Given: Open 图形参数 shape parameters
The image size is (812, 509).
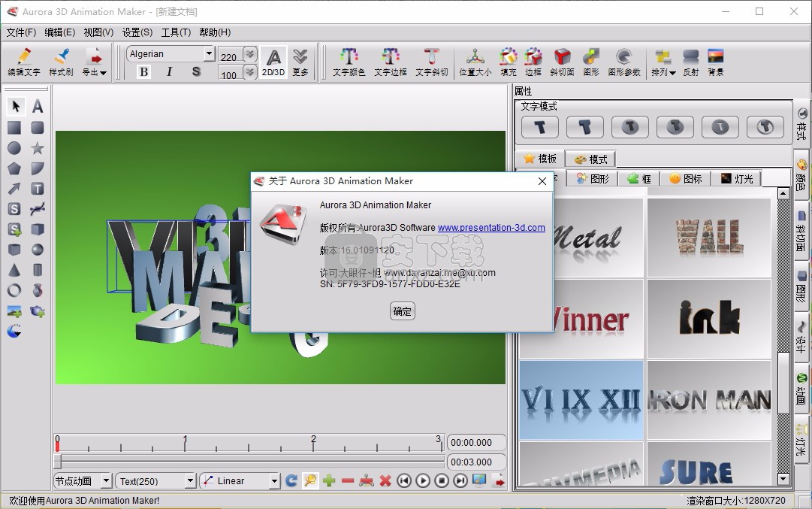Looking at the screenshot, I should point(624,62).
